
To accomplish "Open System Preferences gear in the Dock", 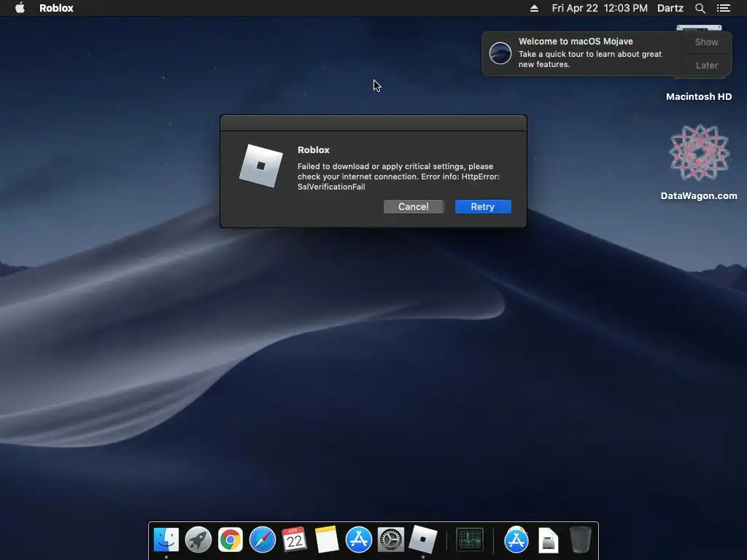I will click(x=391, y=540).
